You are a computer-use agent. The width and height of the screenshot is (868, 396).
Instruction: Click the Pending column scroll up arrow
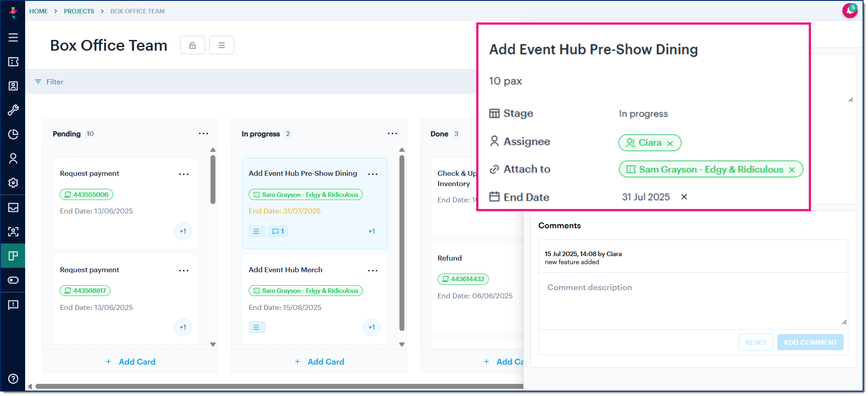213,150
